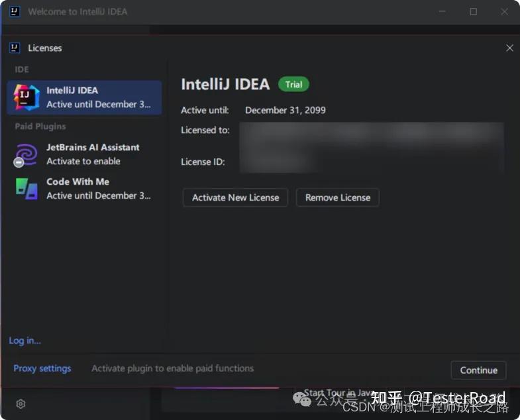
Task: Click the 'License ID:' label
Action: (x=203, y=162)
